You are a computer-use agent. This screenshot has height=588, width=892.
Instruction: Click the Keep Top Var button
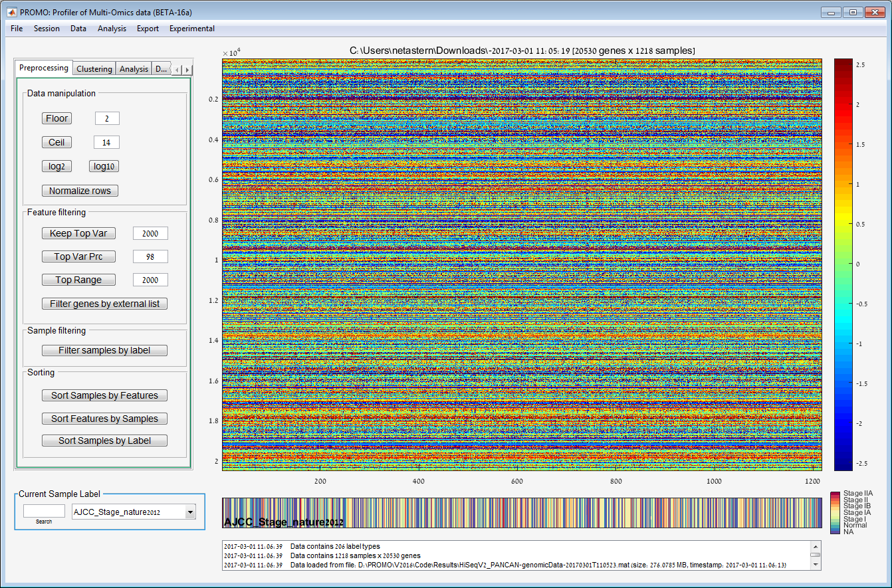[x=78, y=233]
